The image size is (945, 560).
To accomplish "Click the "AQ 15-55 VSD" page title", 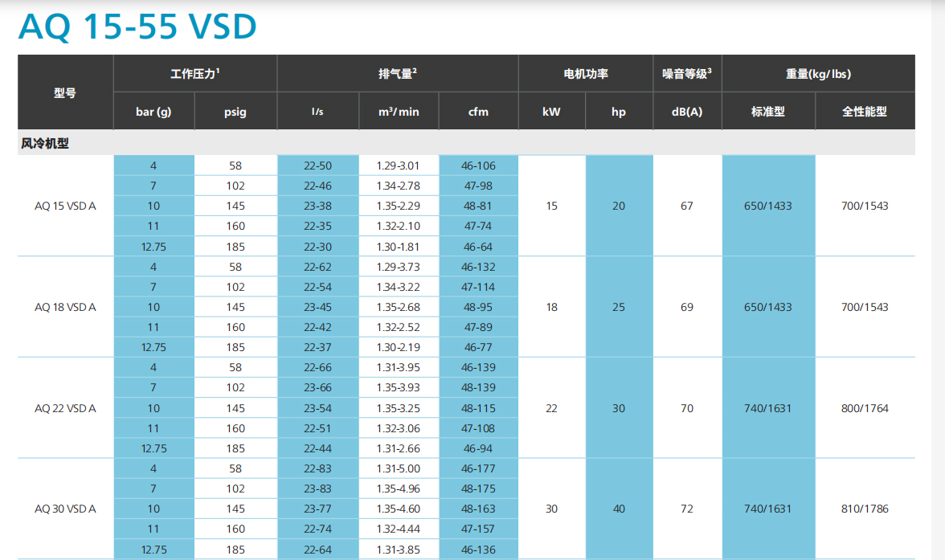I will [137, 27].
